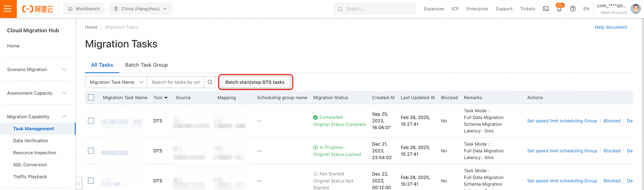This screenshot has height=190, width=644.
Task: Click the task search magnifier button
Action: click(x=210, y=82)
